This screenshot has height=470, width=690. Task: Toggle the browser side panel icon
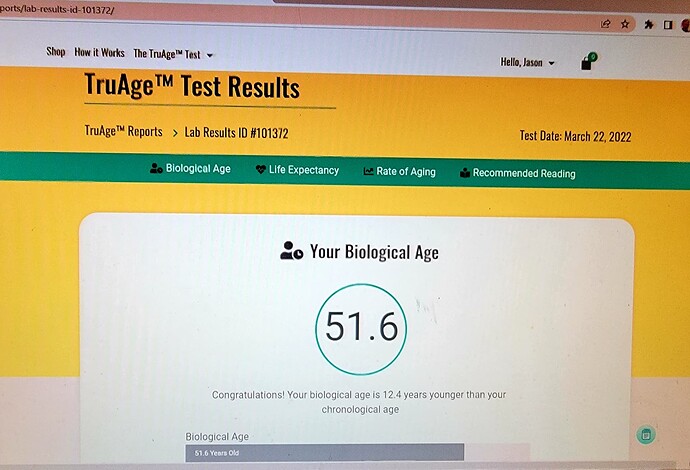tap(668, 25)
